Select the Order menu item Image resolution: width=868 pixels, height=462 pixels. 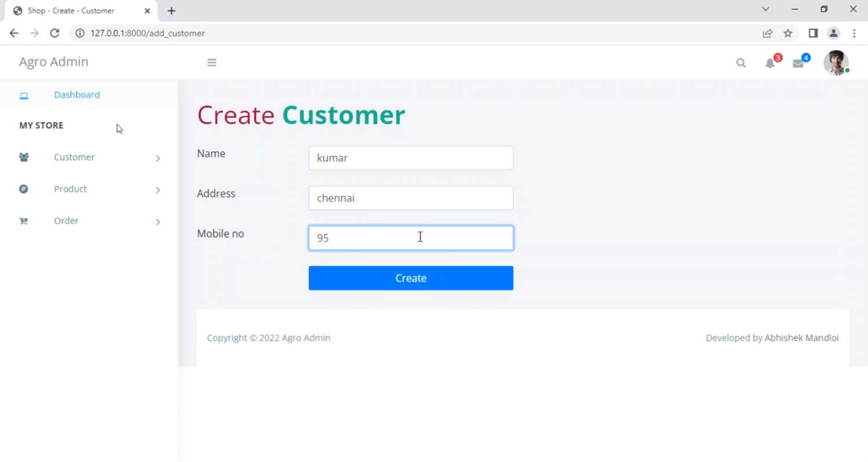coord(66,221)
